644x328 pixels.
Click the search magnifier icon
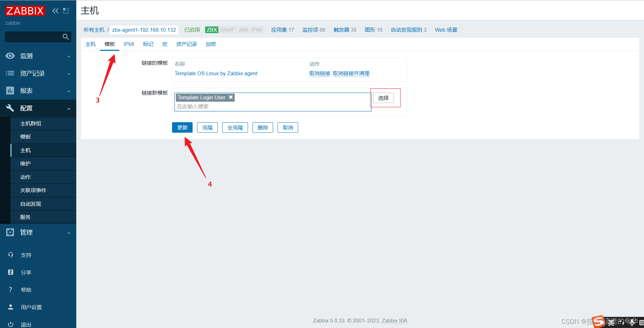coord(65,37)
